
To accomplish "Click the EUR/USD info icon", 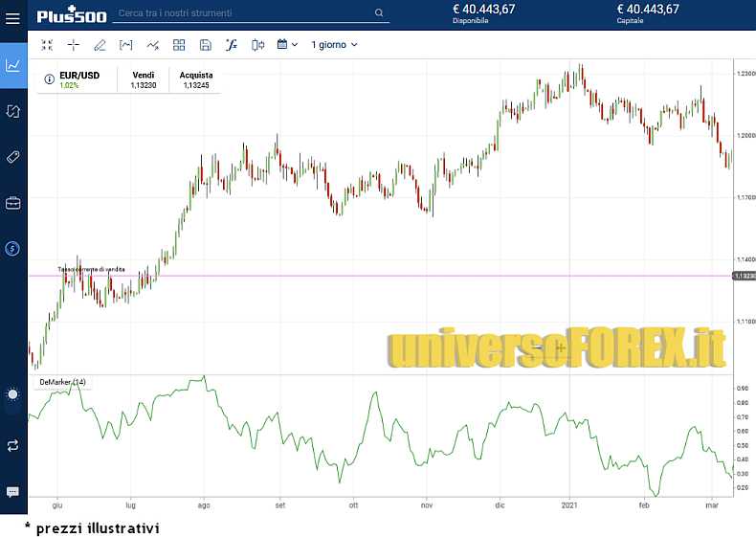I will point(49,78).
